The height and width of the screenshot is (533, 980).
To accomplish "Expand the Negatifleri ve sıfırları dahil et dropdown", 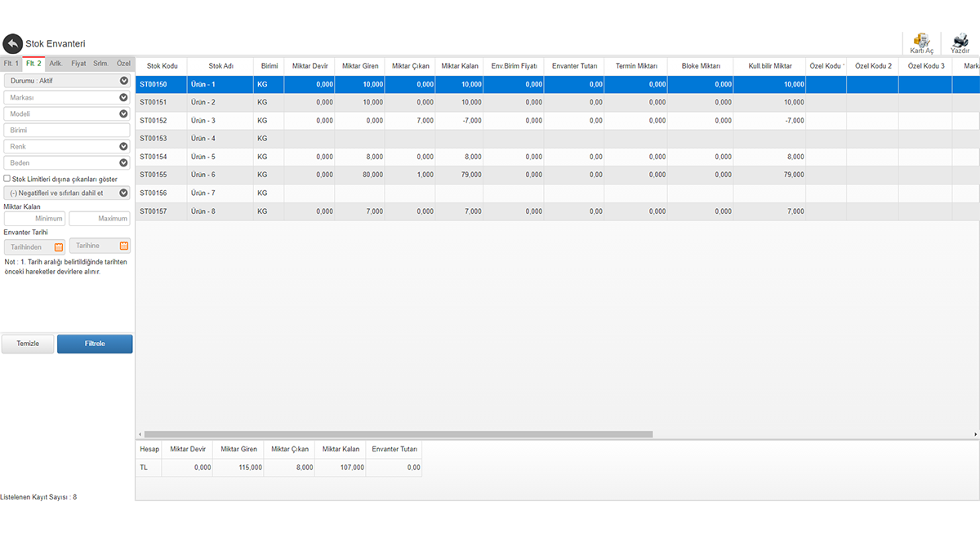I will (x=123, y=193).
